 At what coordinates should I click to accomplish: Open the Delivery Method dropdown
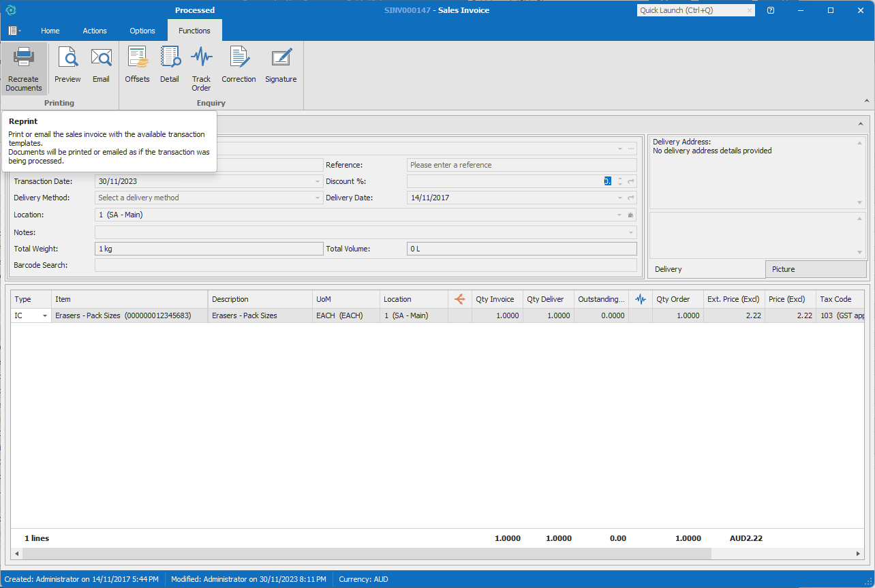(x=318, y=198)
